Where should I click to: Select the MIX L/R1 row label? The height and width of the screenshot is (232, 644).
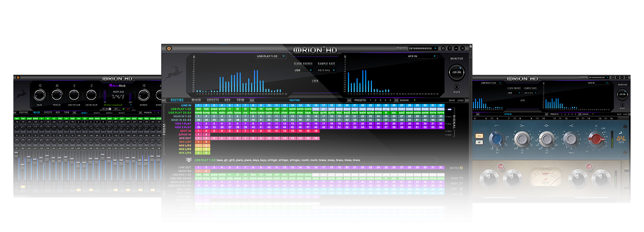[184, 142]
